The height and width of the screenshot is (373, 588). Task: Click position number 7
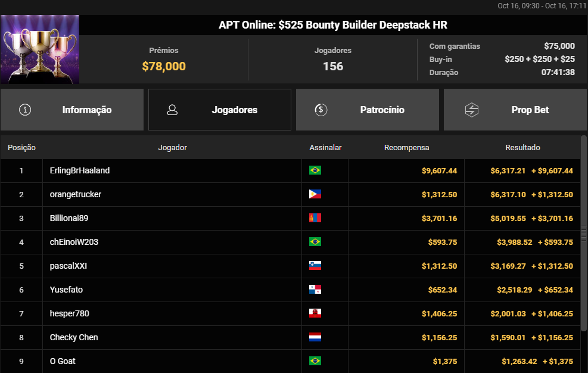click(x=21, y=313)
